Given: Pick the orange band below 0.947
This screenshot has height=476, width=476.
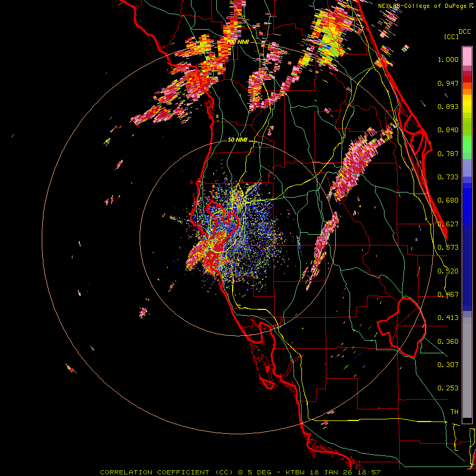Looking at the screenshot, I should [467, 91].
